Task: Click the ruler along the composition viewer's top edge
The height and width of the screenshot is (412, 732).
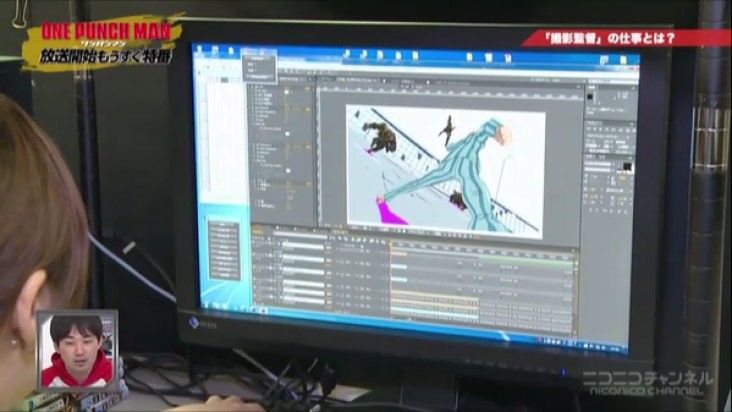Action: 450,90
